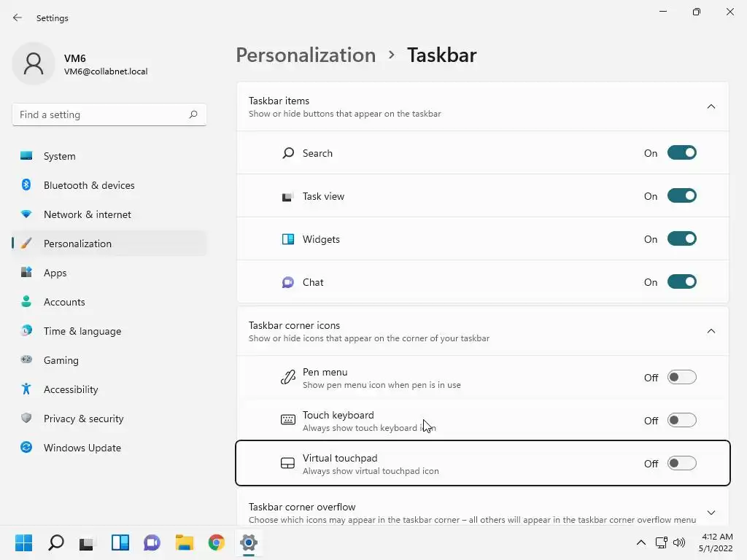The width and height of the screenshot is (747, 560).
Task: Click the back arrow in Settings
Action: 18,17
